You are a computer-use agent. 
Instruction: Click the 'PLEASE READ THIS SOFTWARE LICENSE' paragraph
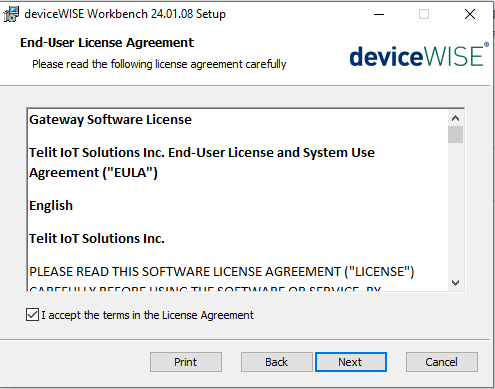pos(222,272)
